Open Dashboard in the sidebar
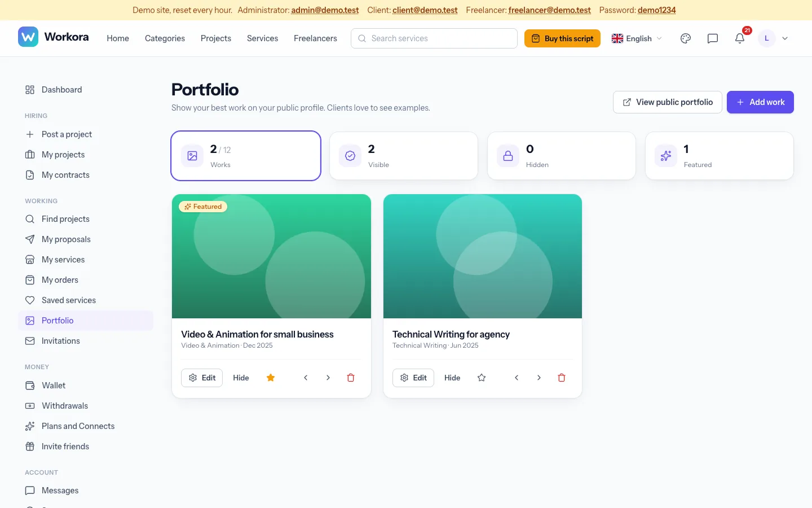This screenshot has height=508, width=812. 86,90
